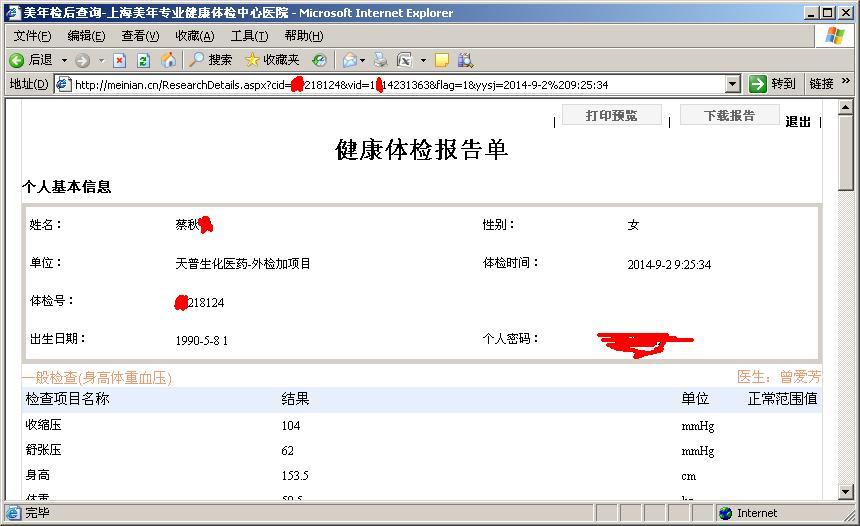This screenshot has height=526, width=860.
Task: Open the 编辑(E) menu
Action: [86, 36]
